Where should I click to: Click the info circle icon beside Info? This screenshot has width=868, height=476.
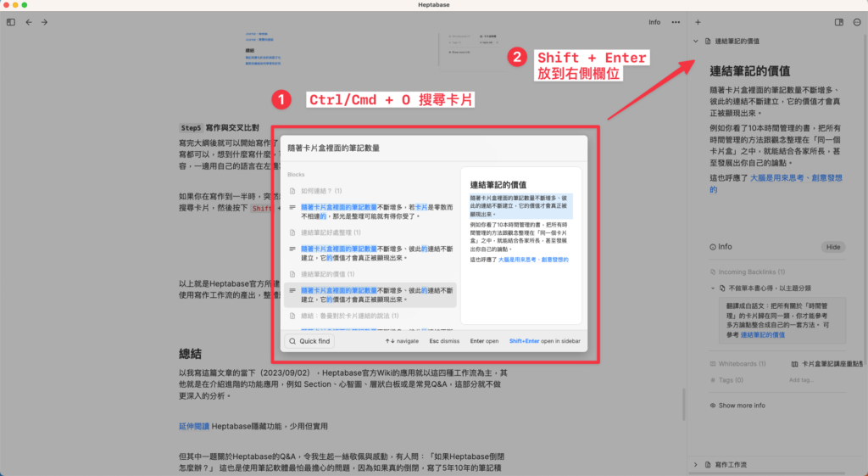[712, 247]
